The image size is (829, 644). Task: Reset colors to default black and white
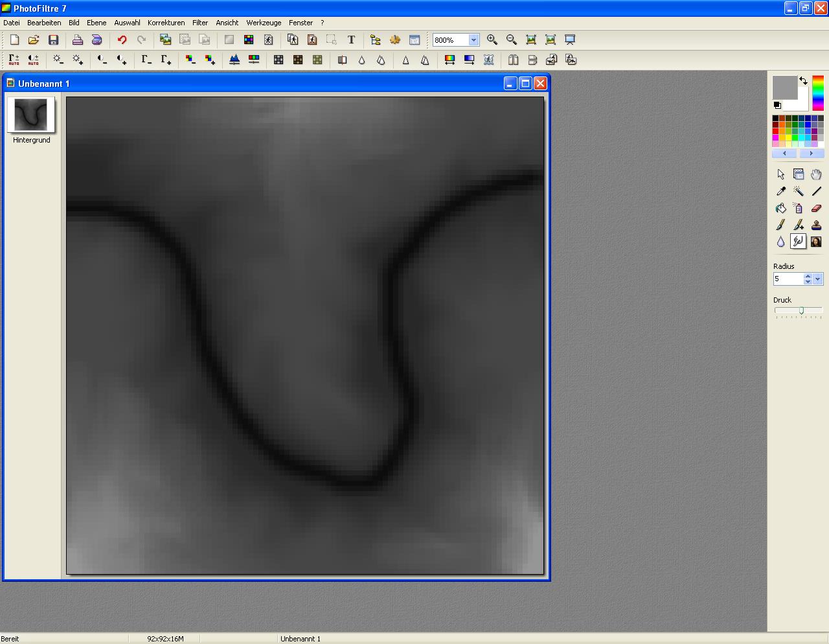coord(777,105)
